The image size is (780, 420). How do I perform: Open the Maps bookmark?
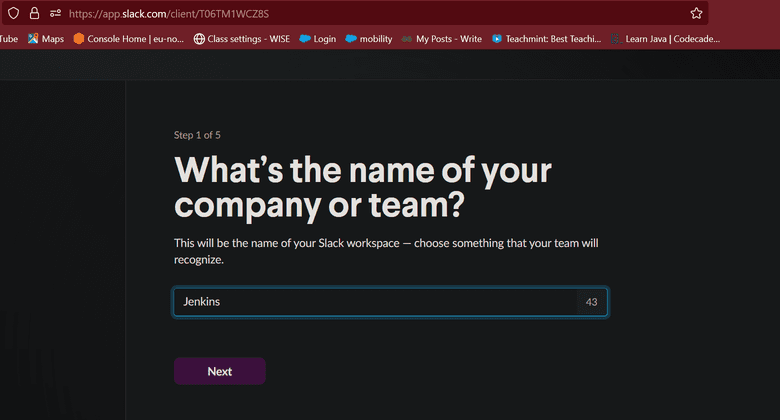(46, 39)
